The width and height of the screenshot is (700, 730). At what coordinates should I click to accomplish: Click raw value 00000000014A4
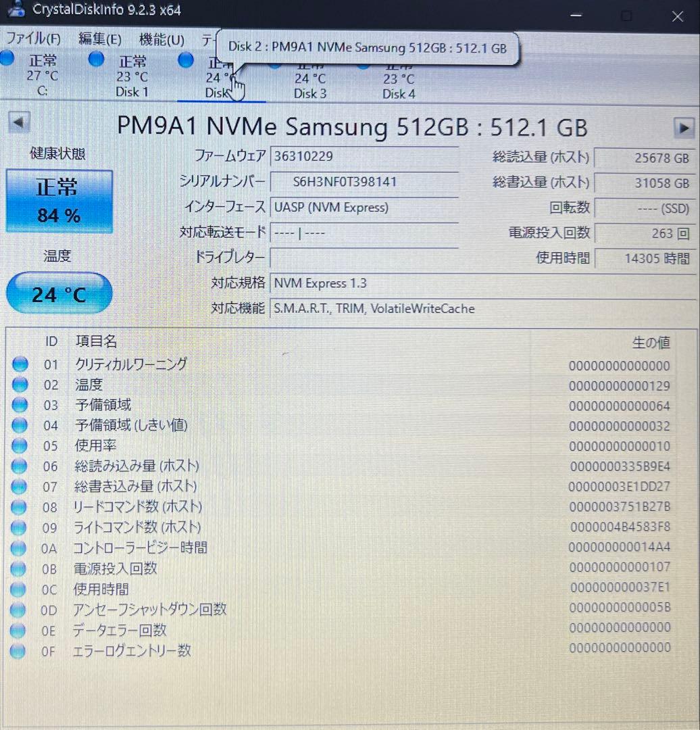[x=619, y=547]
